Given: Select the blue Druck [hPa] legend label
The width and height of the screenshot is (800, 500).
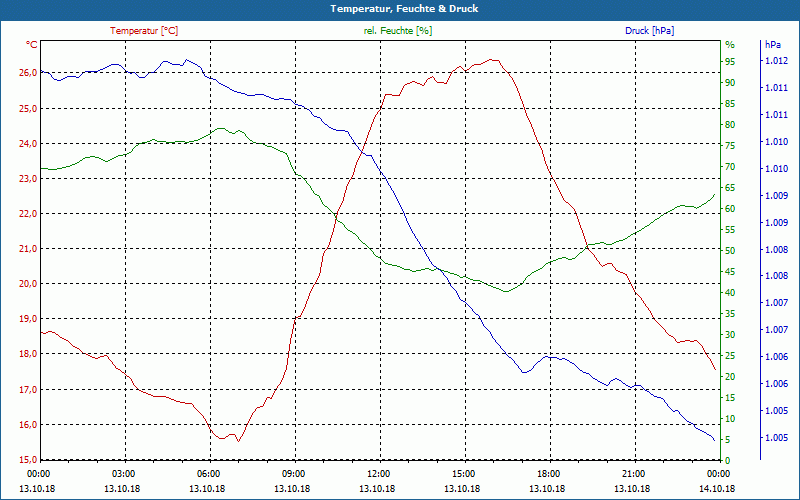Looking at the screenshot, I should point(649,31).
